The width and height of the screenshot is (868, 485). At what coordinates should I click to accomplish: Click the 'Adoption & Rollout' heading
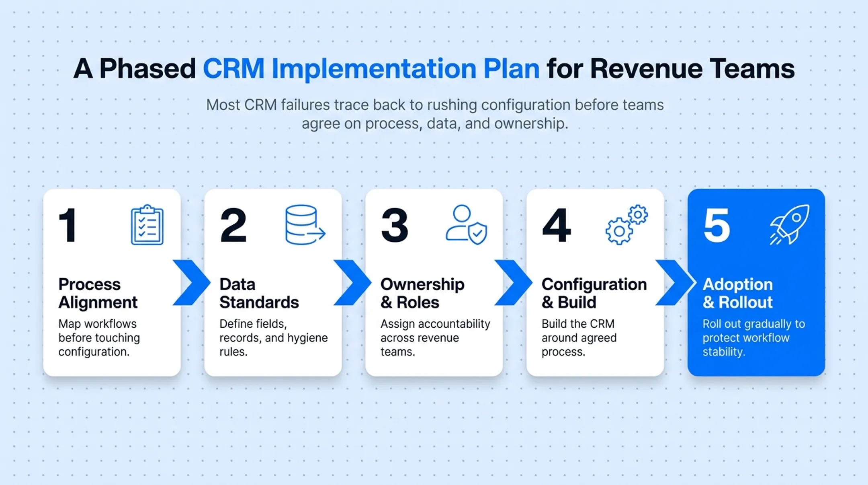click(x=738, y=293)
